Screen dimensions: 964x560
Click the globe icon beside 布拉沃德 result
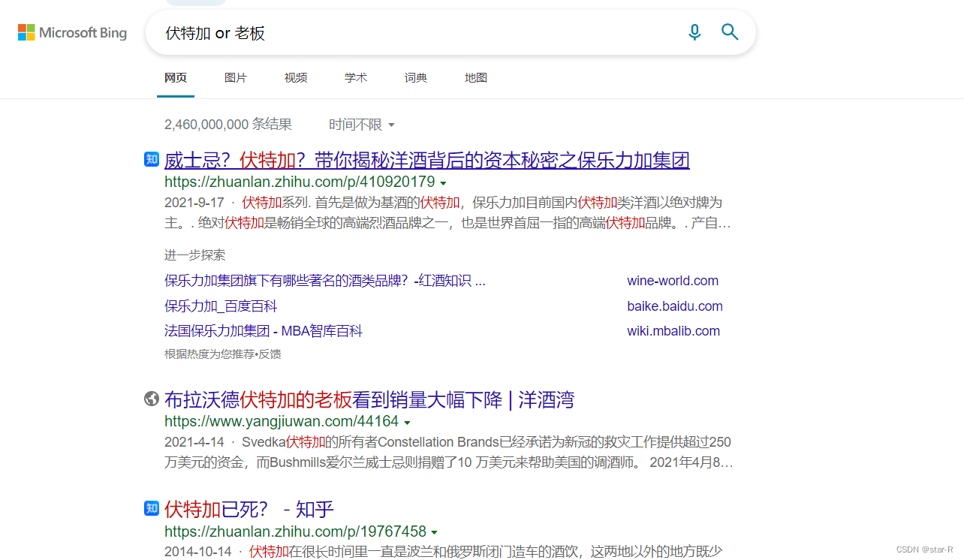click(152, 399)
